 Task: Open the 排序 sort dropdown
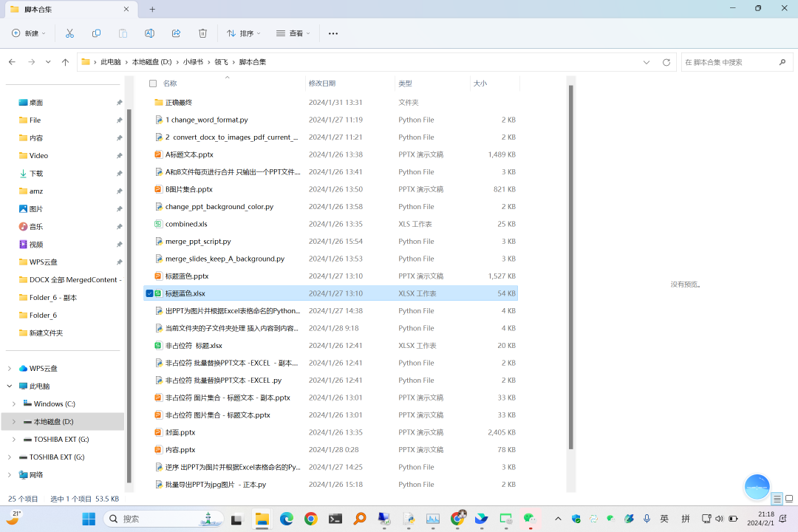(243, 33)
